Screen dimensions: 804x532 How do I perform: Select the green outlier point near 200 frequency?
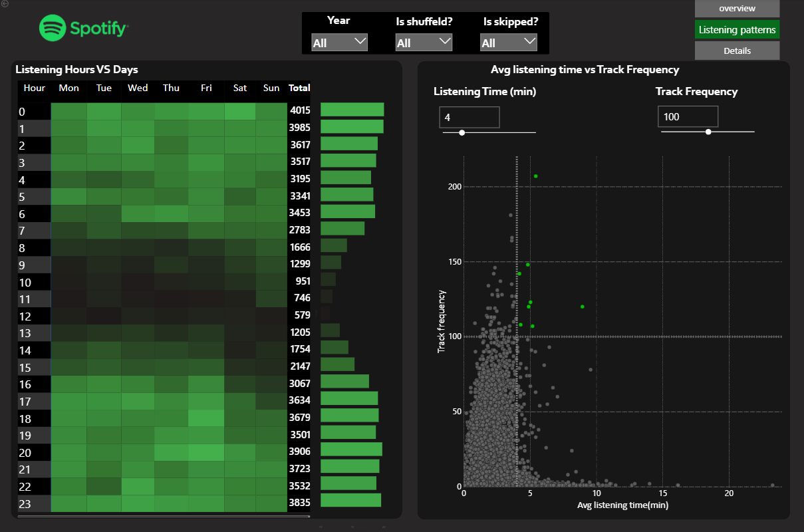(536, 176)
